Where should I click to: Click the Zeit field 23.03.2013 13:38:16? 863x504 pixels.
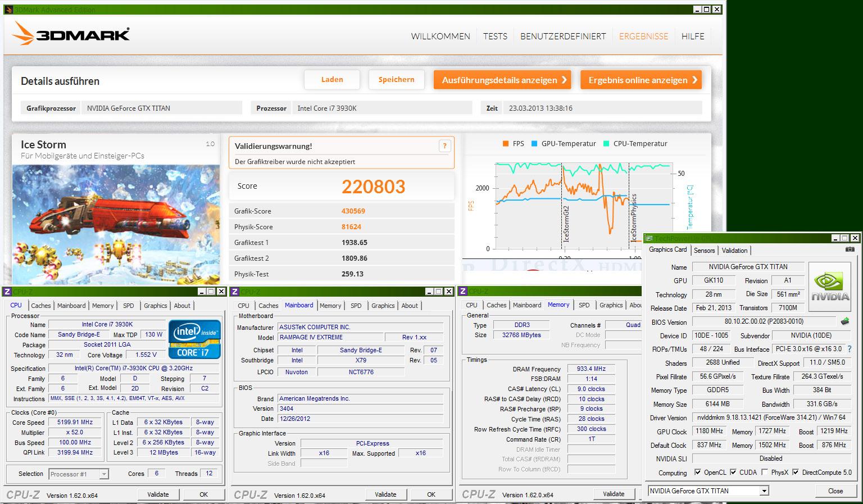pyautogui.click(x=602, y=108)
